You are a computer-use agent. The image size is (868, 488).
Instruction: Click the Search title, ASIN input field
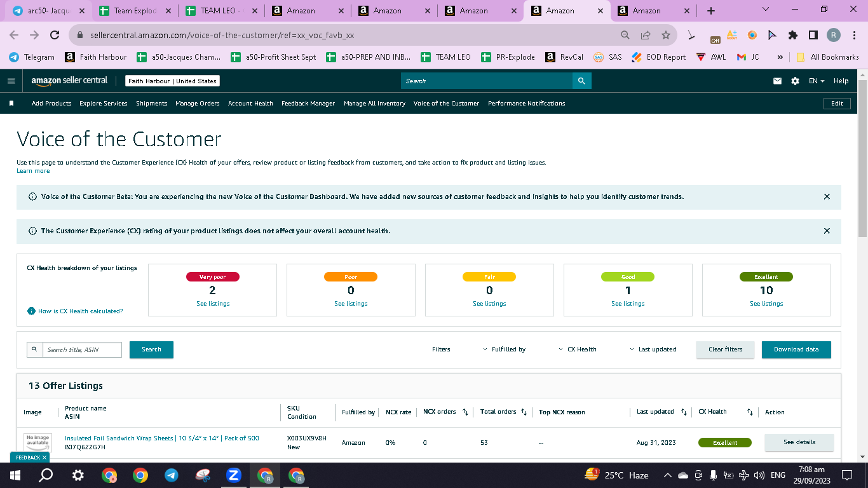click(x=82, y=349)
